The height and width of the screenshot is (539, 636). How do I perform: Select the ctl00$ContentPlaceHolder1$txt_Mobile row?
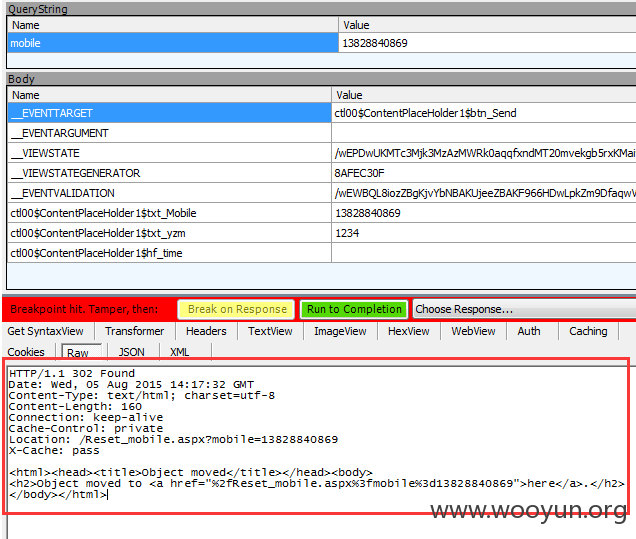point(170,213)
